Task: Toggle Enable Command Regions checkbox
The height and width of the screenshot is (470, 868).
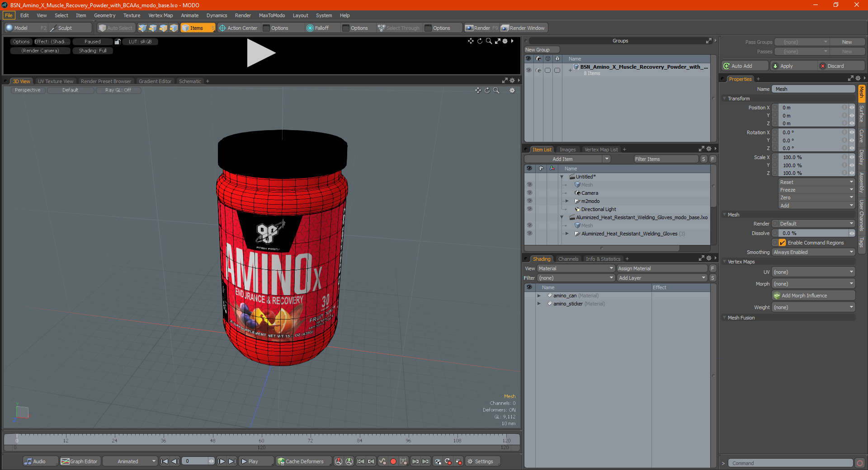Action: (783, 243)
